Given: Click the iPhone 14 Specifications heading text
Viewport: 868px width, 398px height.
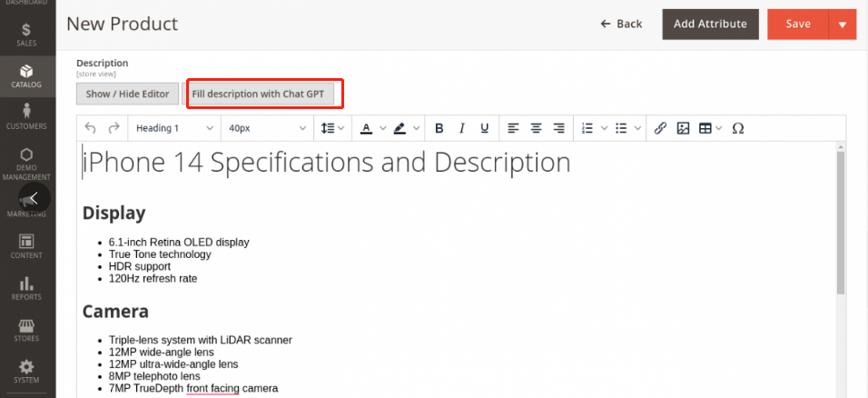Looking at the screenshot, I should tap(327, 163).
